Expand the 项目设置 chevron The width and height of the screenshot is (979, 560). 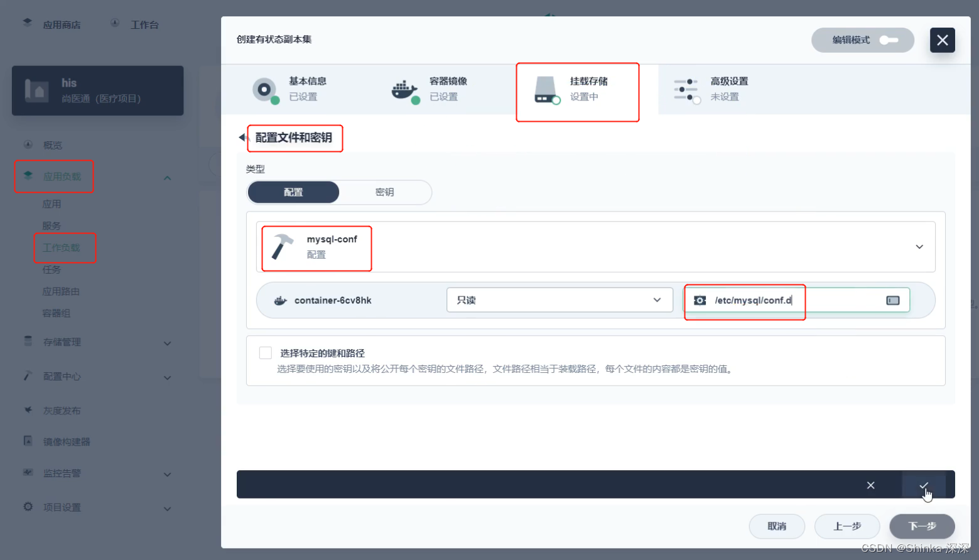click(x=168, y=509)
